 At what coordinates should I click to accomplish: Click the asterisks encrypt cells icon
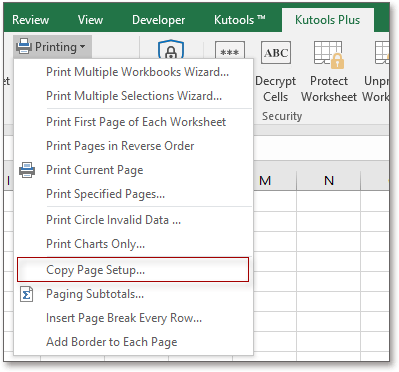tap(230, 51)
